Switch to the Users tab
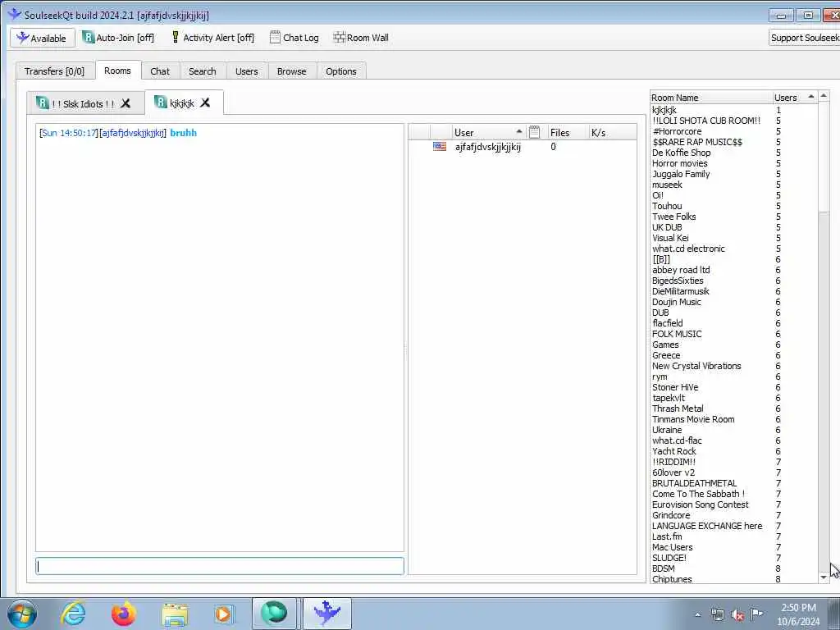 pyautogui.click(x=246, y=71)
